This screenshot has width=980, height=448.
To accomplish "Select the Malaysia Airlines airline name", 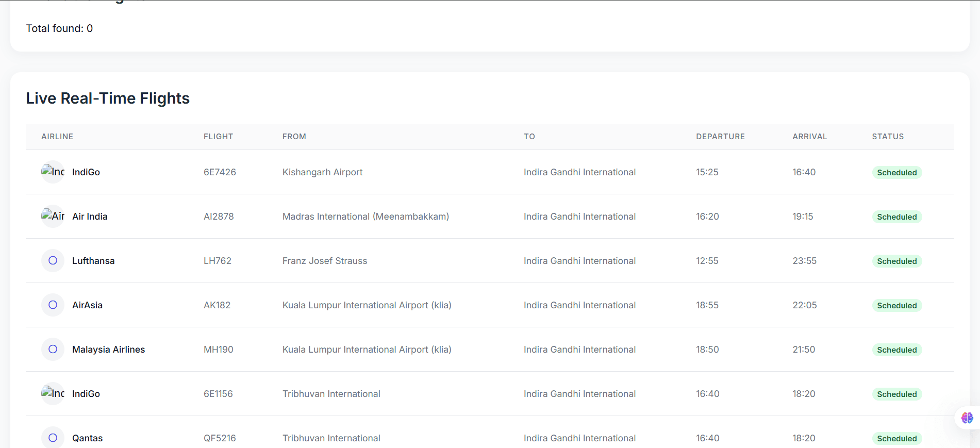I will click(108, 350).
